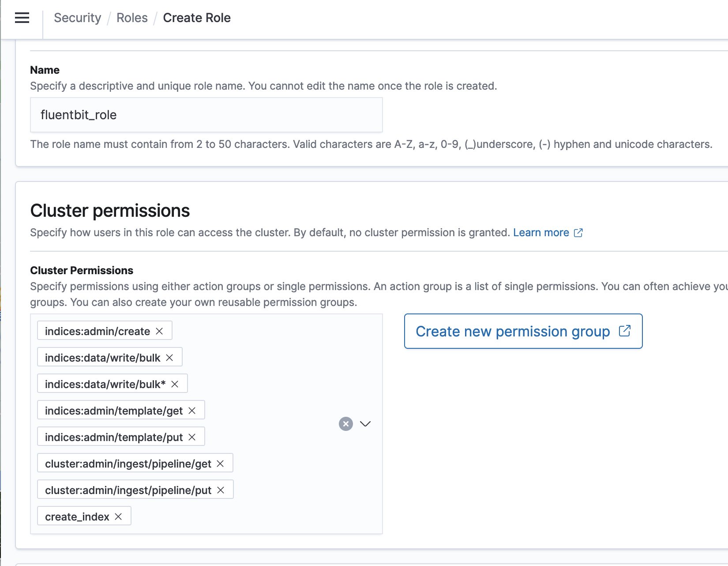Clear all cluster permissions with circular X
The height and width of the screenshot is (566, 728).
coord(346,424)
